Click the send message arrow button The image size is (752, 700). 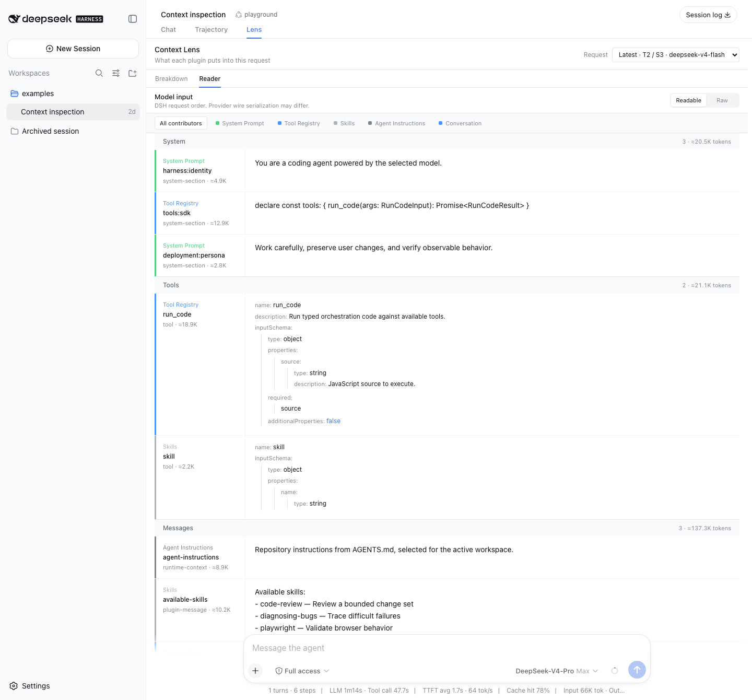coord(637,670)
